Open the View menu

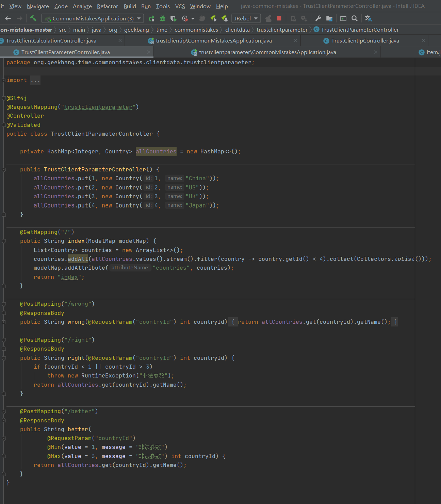pyautogui.click(x=15, y=6)
